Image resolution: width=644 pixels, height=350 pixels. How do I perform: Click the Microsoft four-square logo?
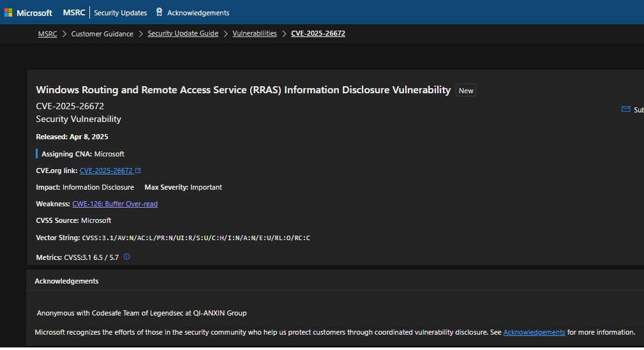[8, 13]
